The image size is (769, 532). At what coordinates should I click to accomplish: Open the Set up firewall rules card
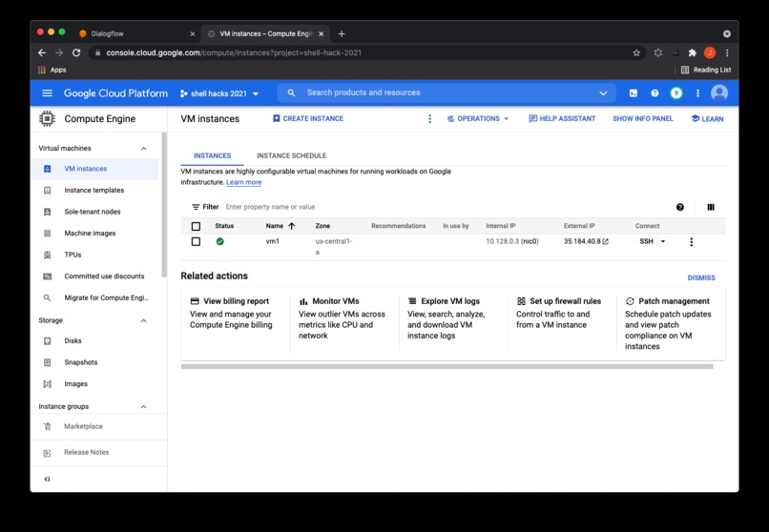tap(562, 318)
